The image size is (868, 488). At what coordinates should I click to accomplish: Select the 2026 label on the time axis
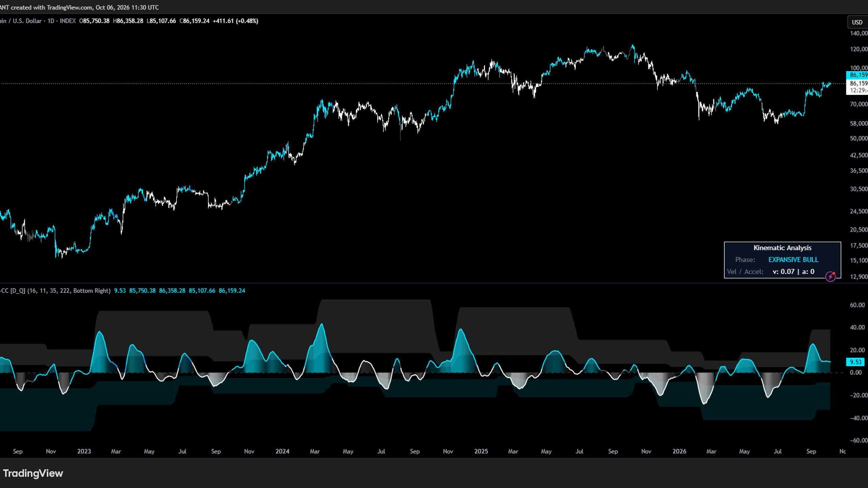pos(679,451)
